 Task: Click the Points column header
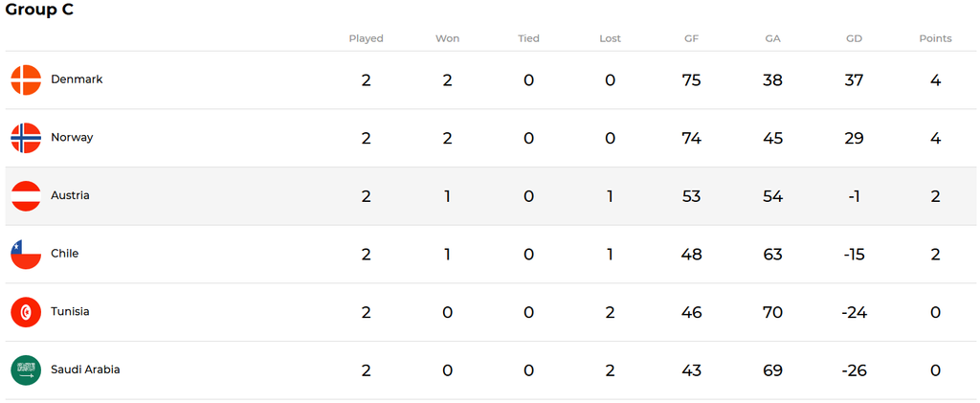[935, 38]
